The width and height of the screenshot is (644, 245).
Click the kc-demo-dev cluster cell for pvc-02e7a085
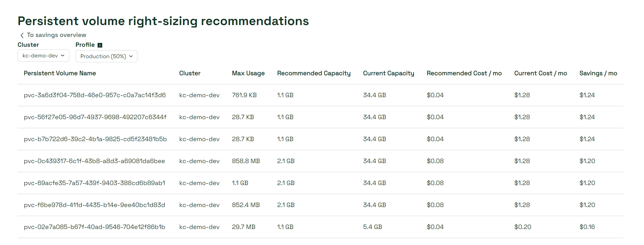199,227
